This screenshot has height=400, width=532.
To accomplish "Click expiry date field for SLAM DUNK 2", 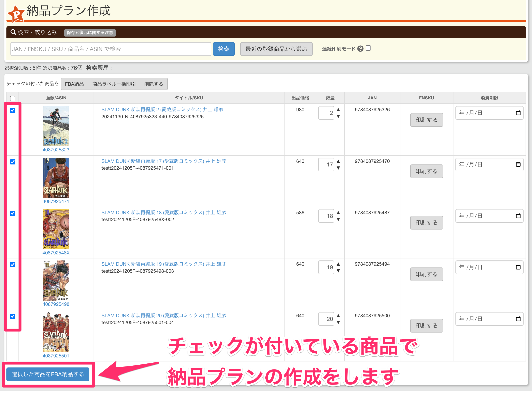I will tap(489, 113).
